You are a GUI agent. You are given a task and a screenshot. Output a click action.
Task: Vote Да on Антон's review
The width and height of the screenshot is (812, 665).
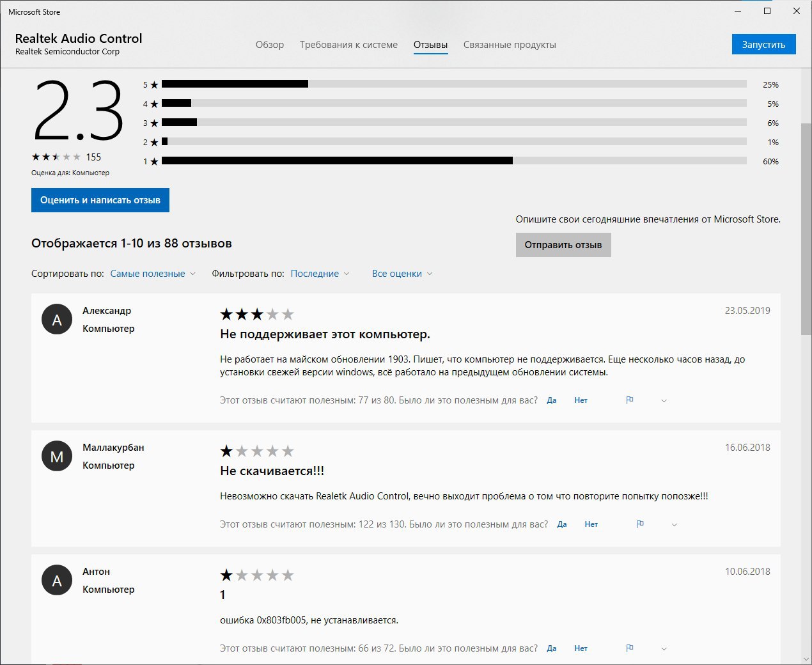point(552,648)
